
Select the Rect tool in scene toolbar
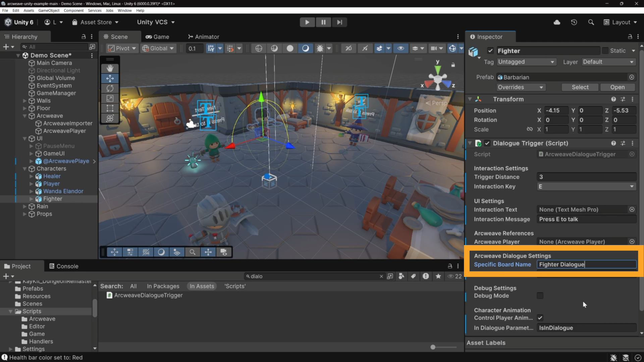(x=110, y=108)
